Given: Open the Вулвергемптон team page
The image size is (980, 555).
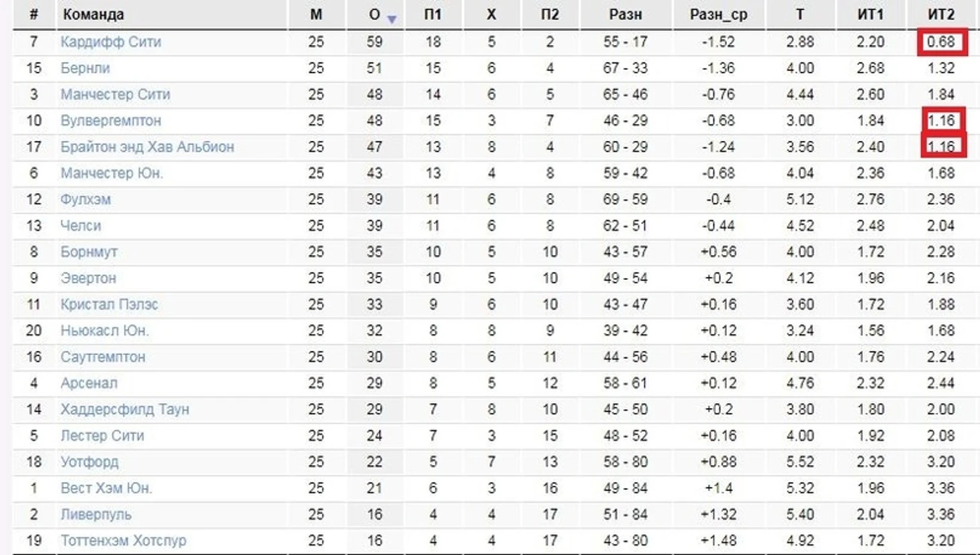Looking at the screenshot, I should click(x=111, y=121).
